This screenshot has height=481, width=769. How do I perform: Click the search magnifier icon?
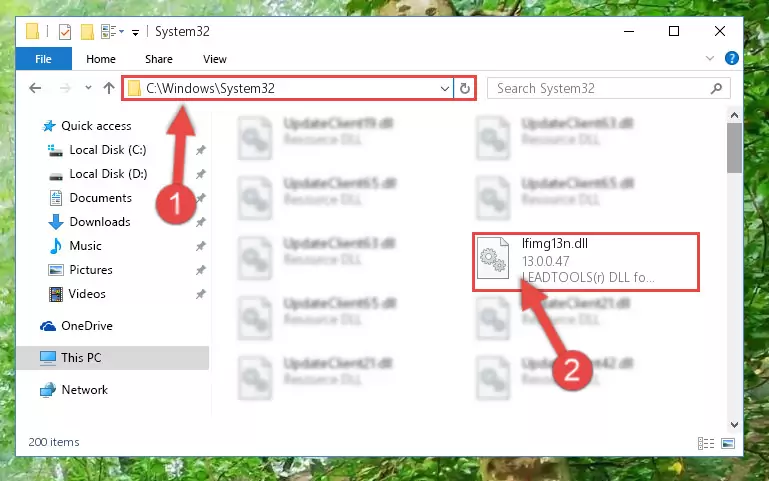coord(716,88)
